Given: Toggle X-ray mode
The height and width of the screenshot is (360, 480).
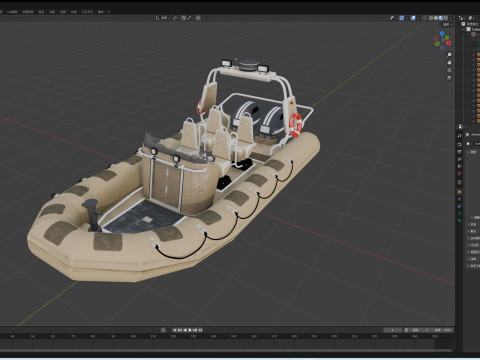Looking at the screenshot, I should tap(424, 18).
